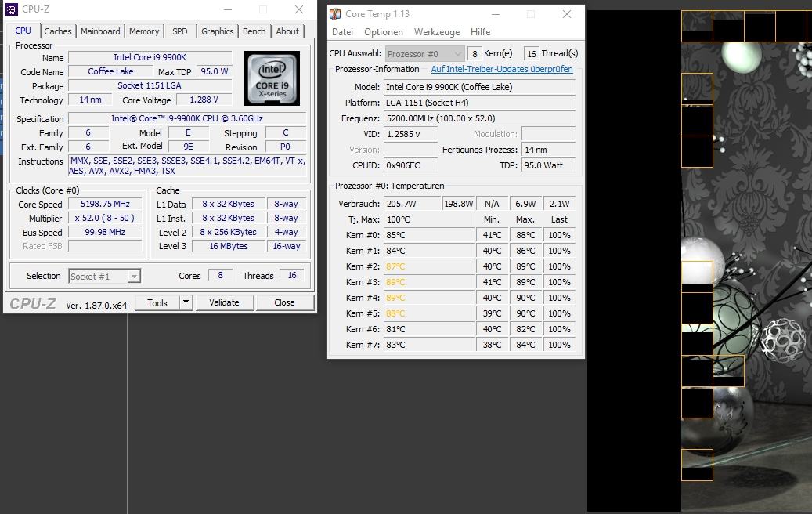812x514 pixels.
Task: Click the Package value Socket 1151 LGA
Action: 150,85
